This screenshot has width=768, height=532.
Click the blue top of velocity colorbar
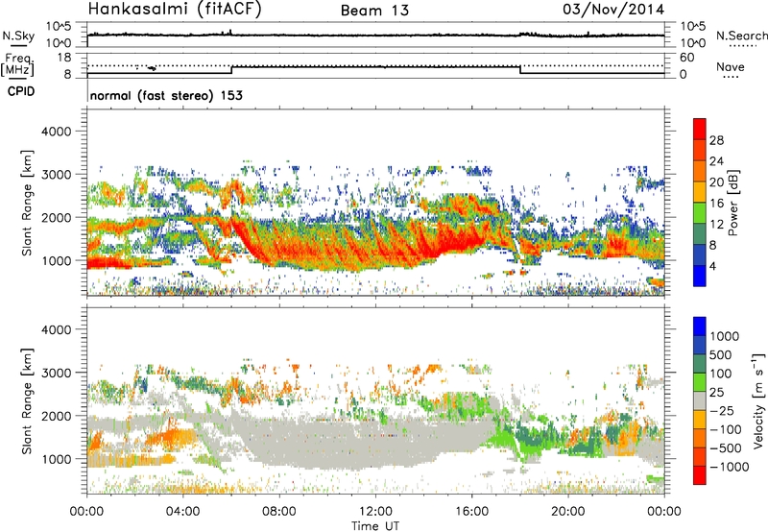pyautogui.click(x=700, y=326)
